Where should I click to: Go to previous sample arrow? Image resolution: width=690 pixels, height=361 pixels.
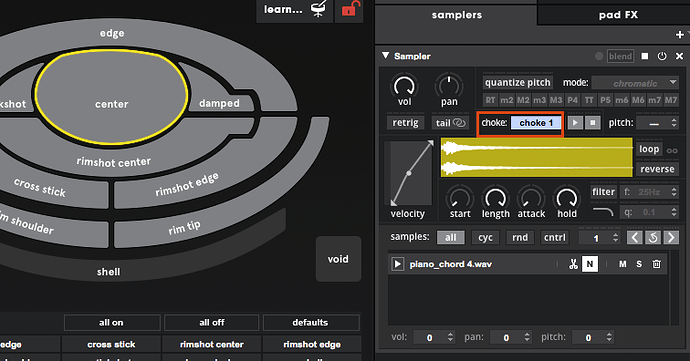(x=634, y=238)
